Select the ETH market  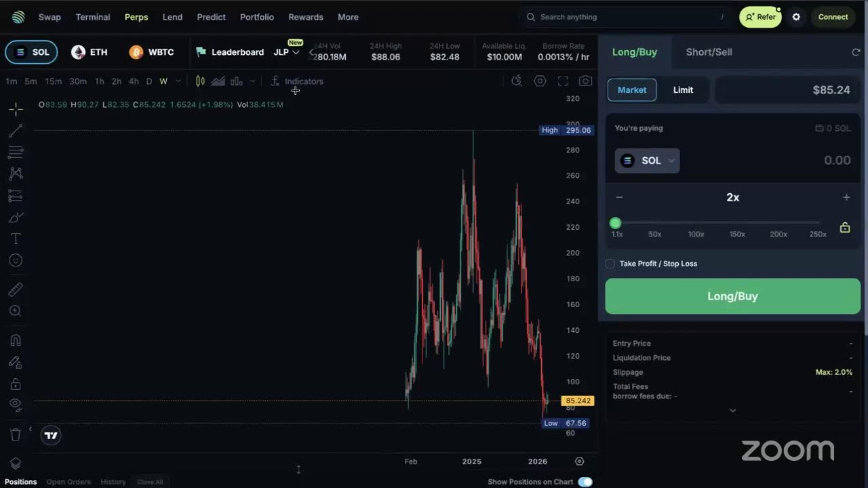coord(90,52)
